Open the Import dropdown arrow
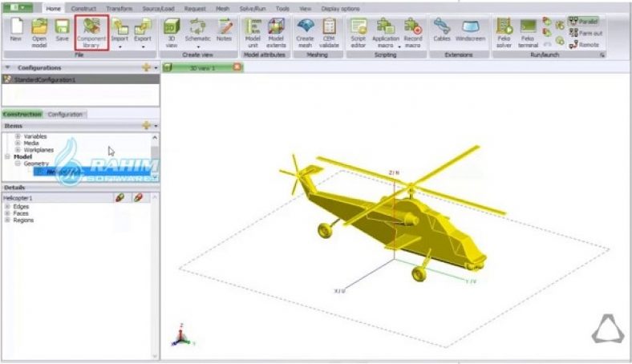This screenshot has width=632, height=364. (x=120, y=47)
